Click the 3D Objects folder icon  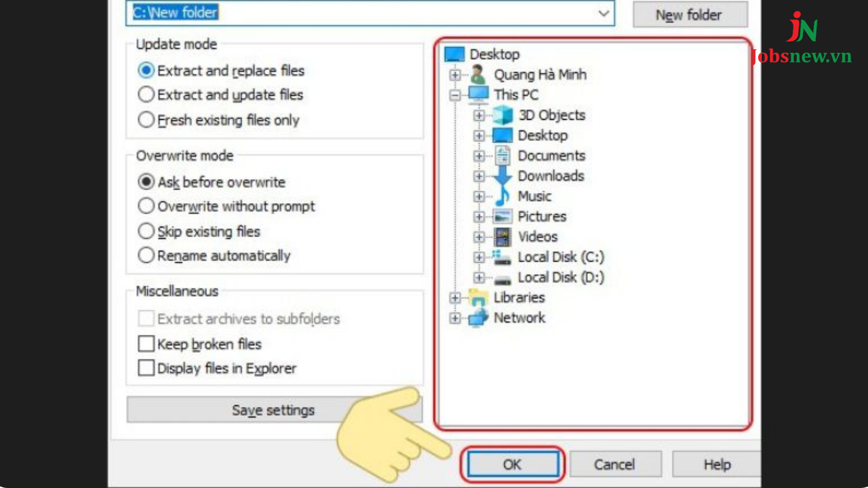point(503,115)
